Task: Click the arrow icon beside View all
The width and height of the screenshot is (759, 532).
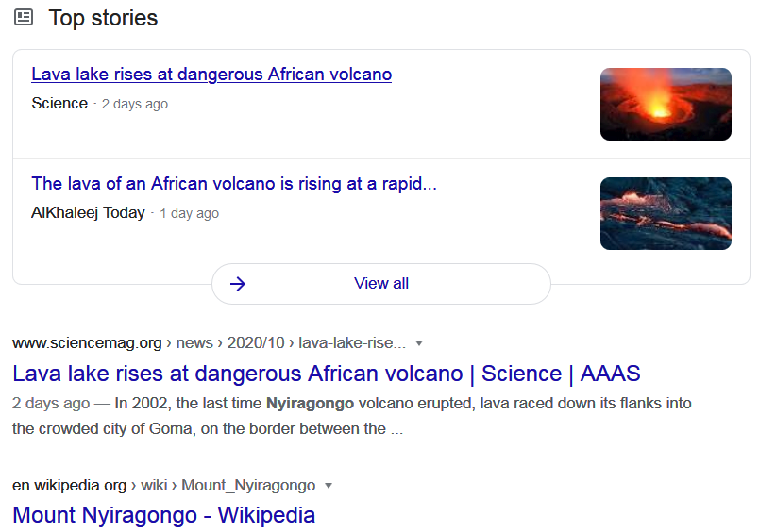Action: [238, 284]
